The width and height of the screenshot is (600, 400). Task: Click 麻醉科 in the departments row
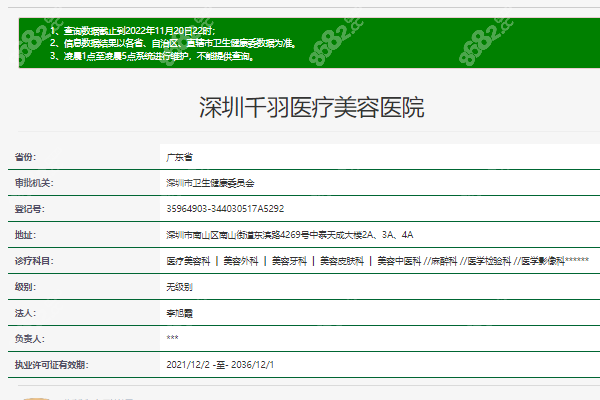444,261
